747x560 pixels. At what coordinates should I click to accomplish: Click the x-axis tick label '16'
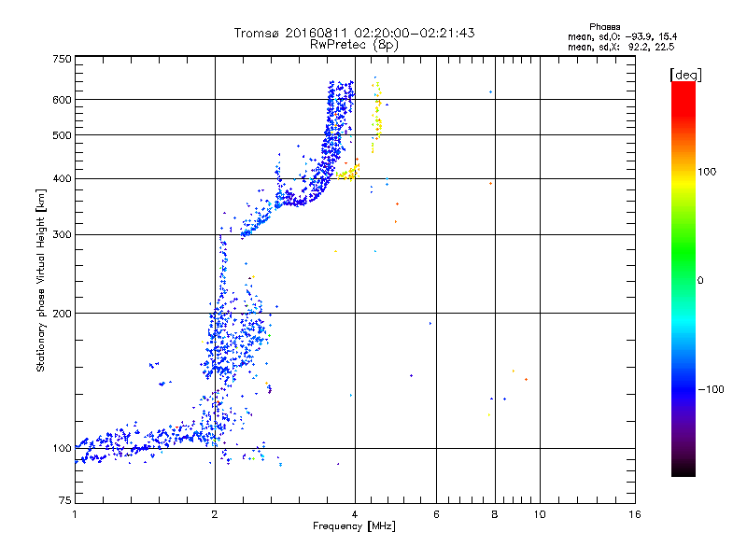point(635,514)
